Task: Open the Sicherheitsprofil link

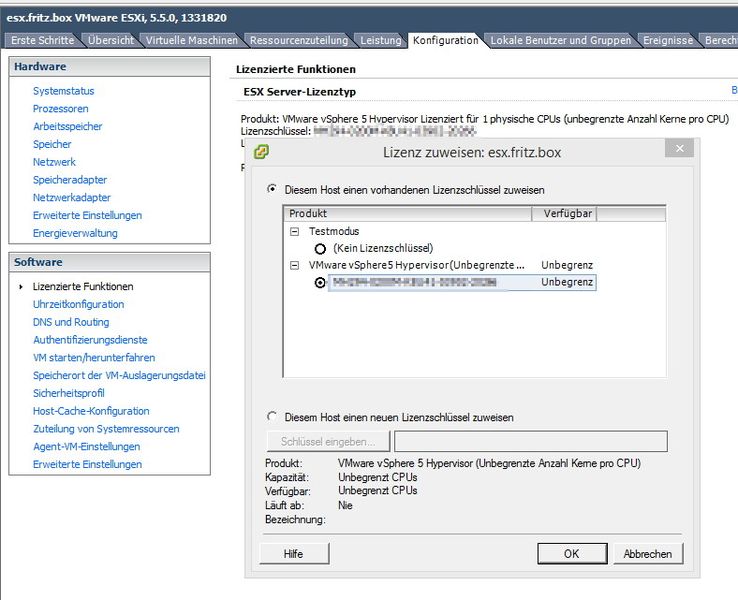Action: tap(69, 393)
